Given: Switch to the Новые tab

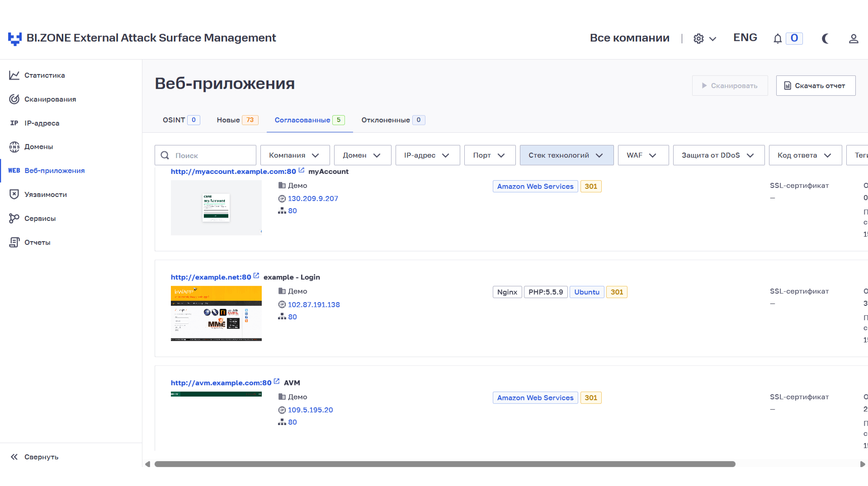Looking at the screenshot, I should 237,120.
